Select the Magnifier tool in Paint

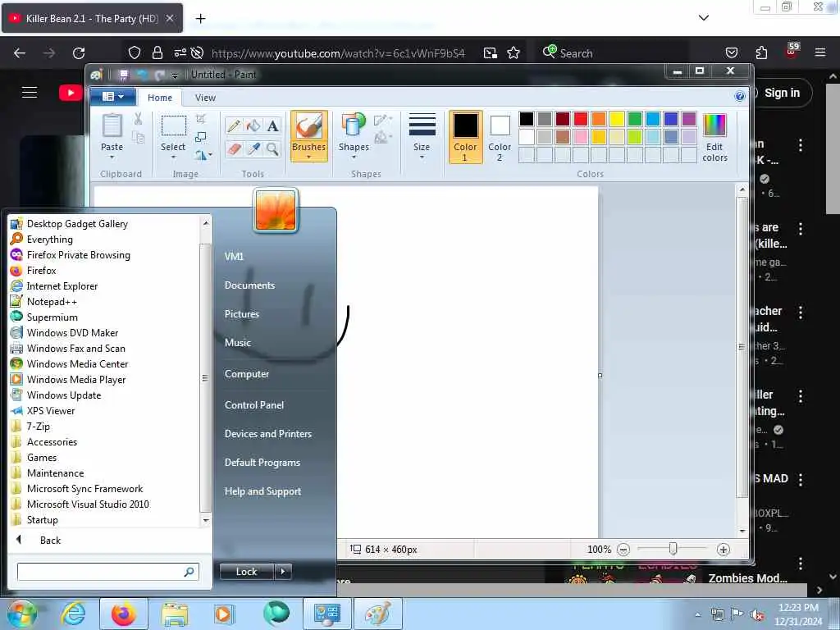272,149
